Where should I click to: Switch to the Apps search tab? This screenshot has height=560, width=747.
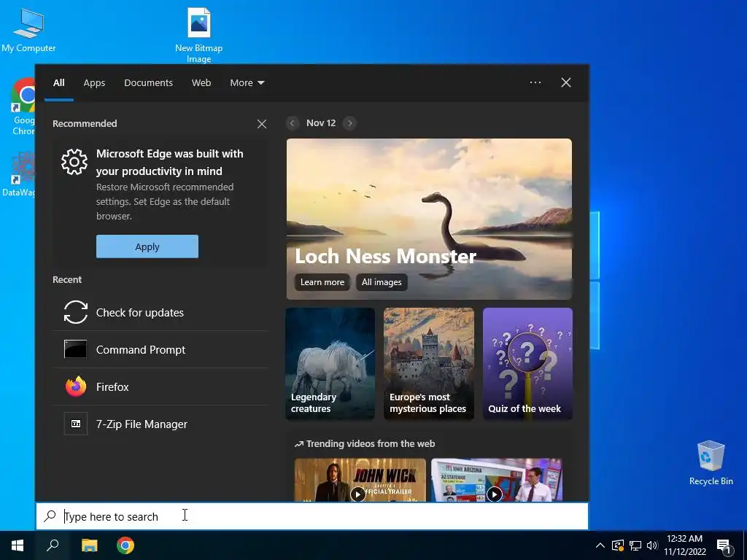pos(94,83)
